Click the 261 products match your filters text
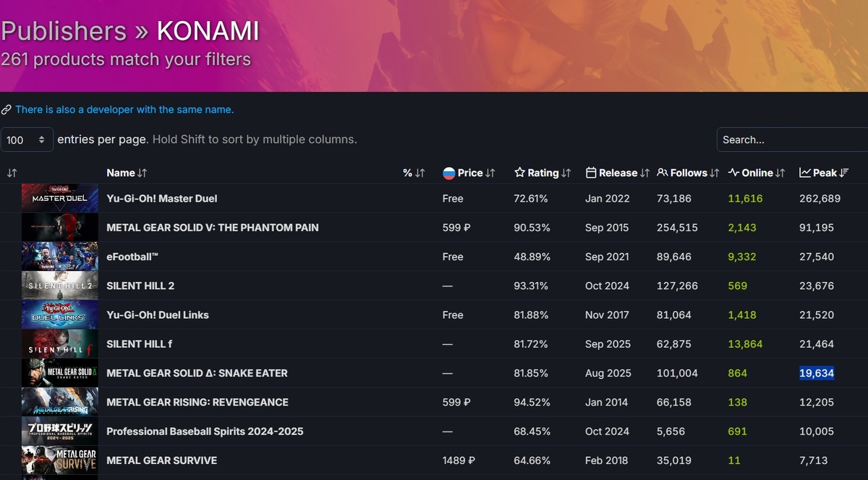 (x=126, y=59)
